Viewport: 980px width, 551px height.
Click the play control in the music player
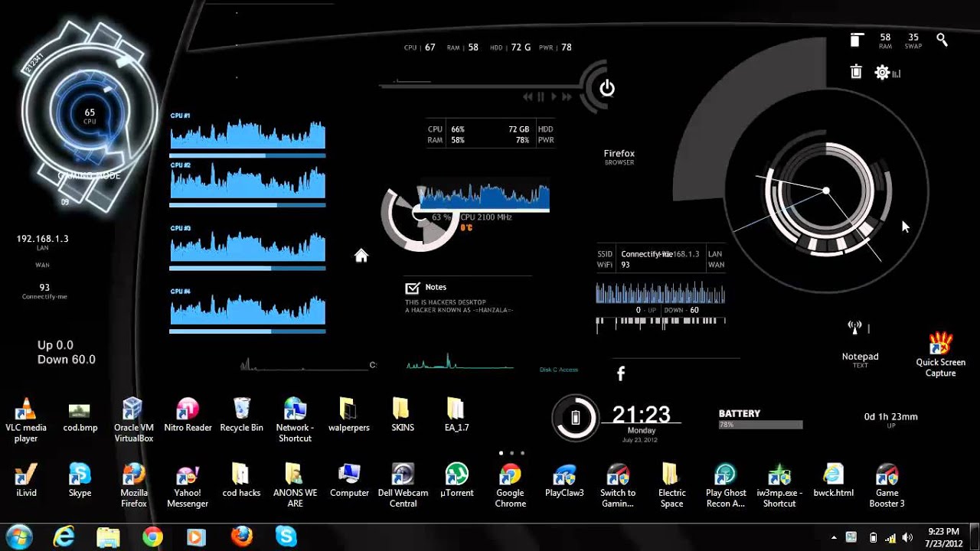pyautogui.click(x=554, y=97)
